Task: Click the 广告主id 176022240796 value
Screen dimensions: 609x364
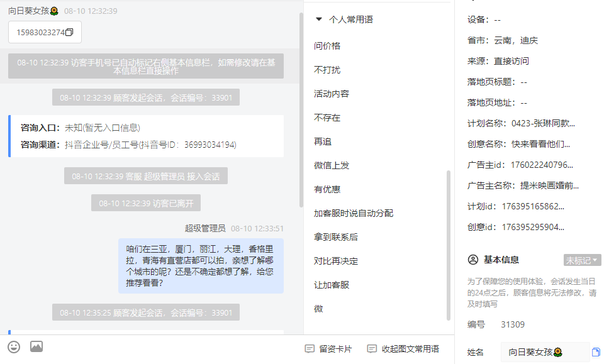Action: click(x=542, y=165)
